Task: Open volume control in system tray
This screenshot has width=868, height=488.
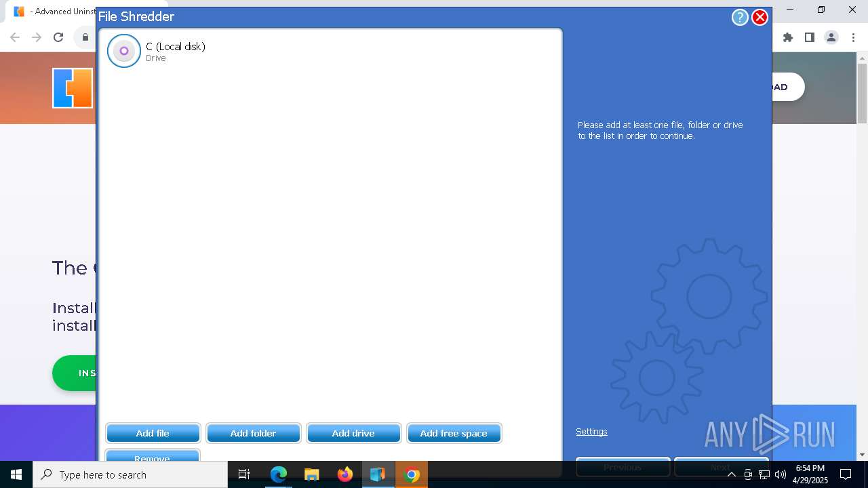Action: click(781, 474)
